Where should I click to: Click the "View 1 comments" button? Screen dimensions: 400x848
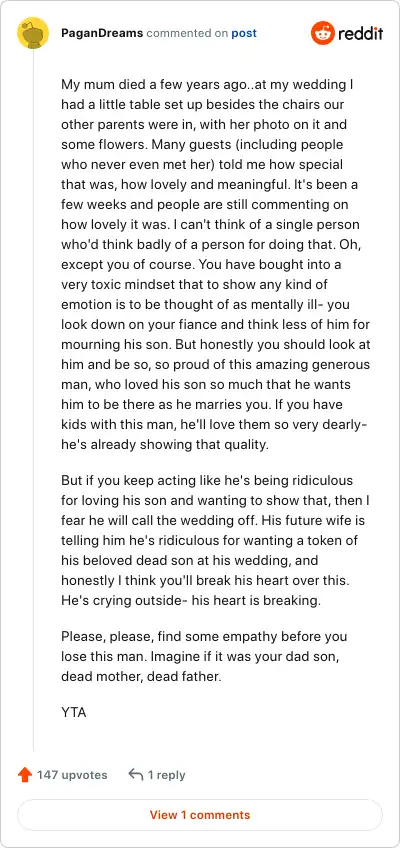pos(200,814)
